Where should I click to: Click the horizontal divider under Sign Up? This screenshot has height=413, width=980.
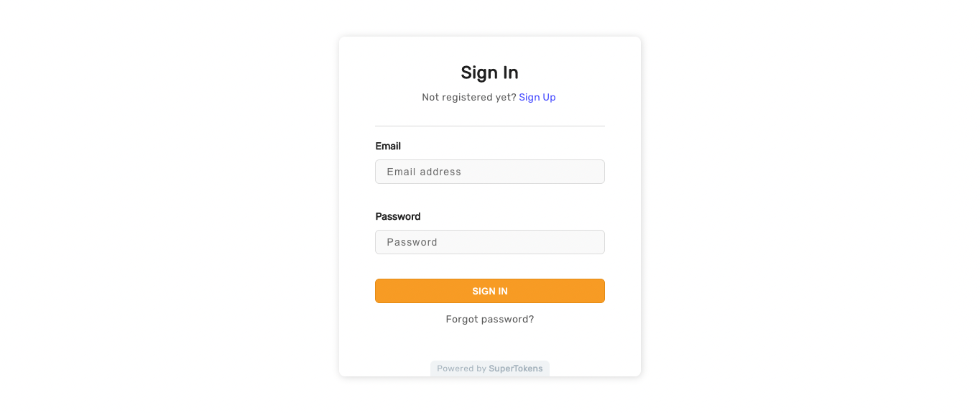point(489,126)
